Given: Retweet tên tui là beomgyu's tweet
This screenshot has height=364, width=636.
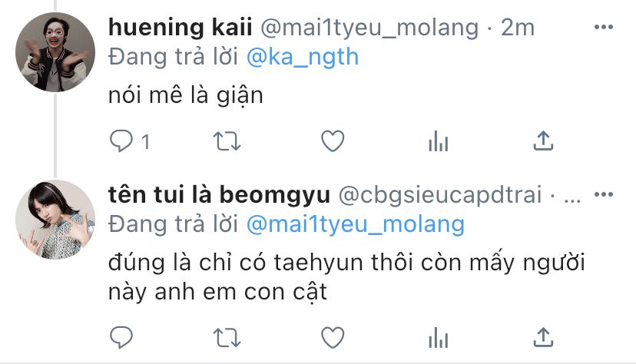Looking at the screenshot, I should [227, 338].
